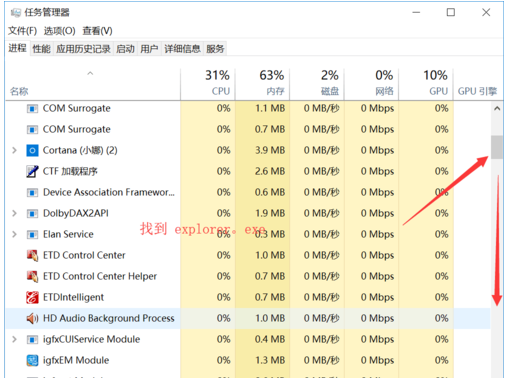Click the CTF loader pen icon
506x378 pixels.
[x=32, y=171]
